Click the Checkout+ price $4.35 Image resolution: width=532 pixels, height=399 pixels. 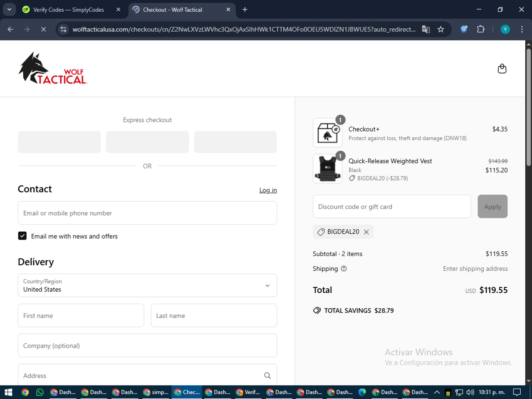500,129
